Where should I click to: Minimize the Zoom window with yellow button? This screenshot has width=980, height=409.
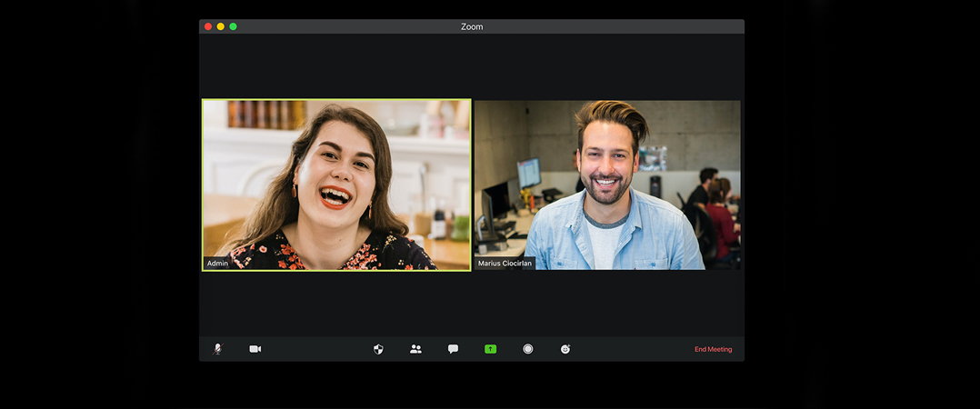click(x=221, y=26)
